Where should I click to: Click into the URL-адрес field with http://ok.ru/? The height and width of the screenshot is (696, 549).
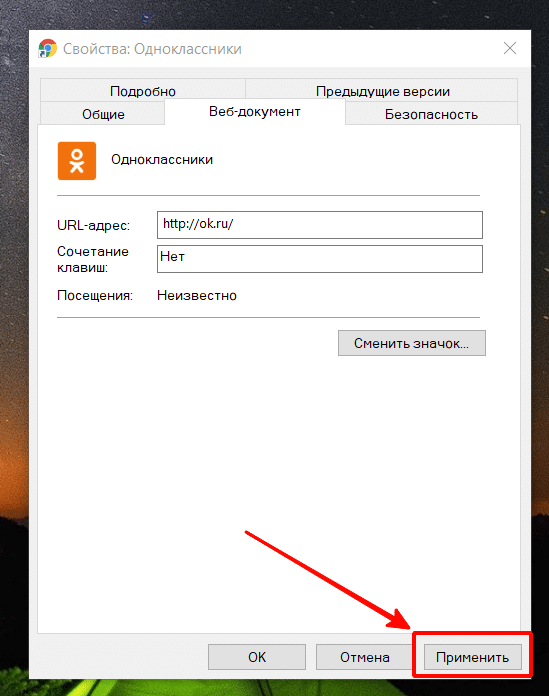point(320,225)
